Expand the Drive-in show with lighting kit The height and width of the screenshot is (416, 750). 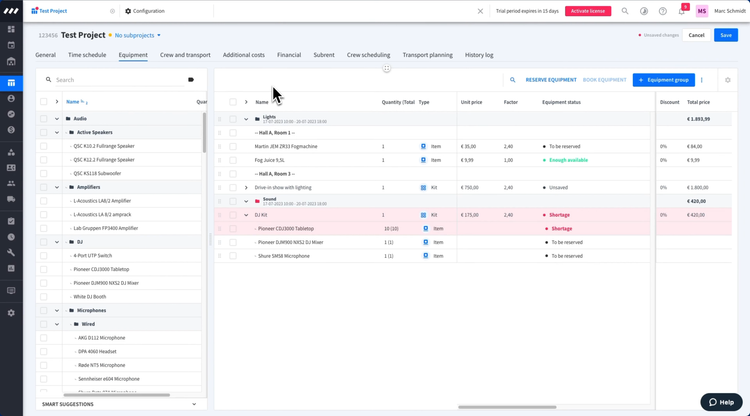click(x=246, y=187)
